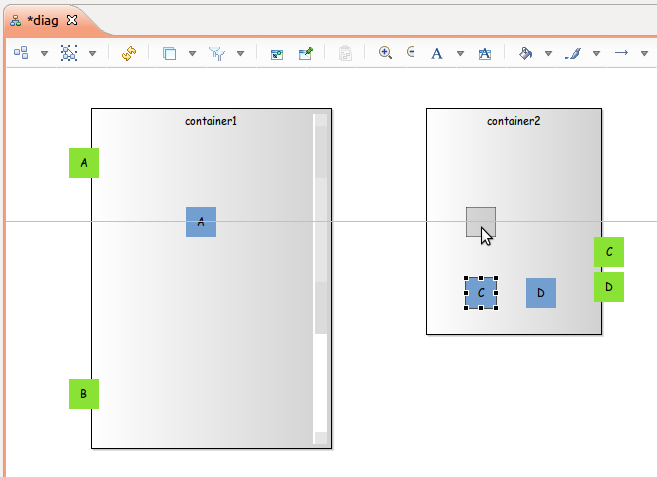The image size is (657, 477).
Task: Open the Fill Color dropdown arrow
Action: coord(548,53)
